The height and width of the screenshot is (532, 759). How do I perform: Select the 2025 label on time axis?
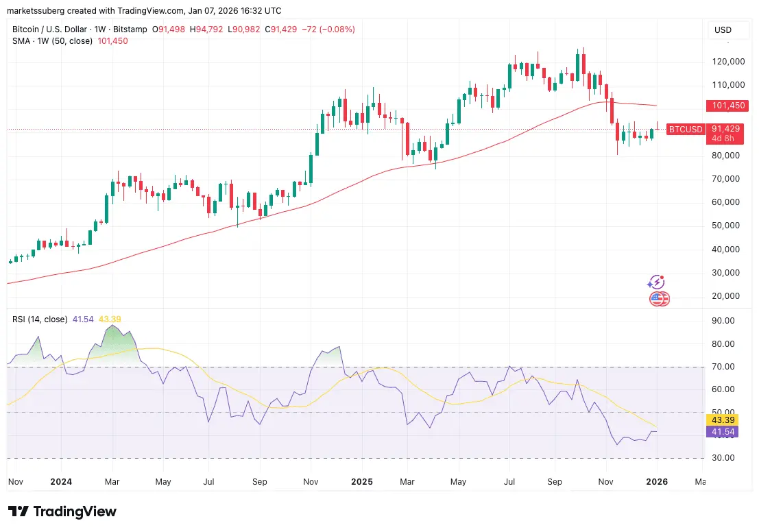click(x=361, y=482)
